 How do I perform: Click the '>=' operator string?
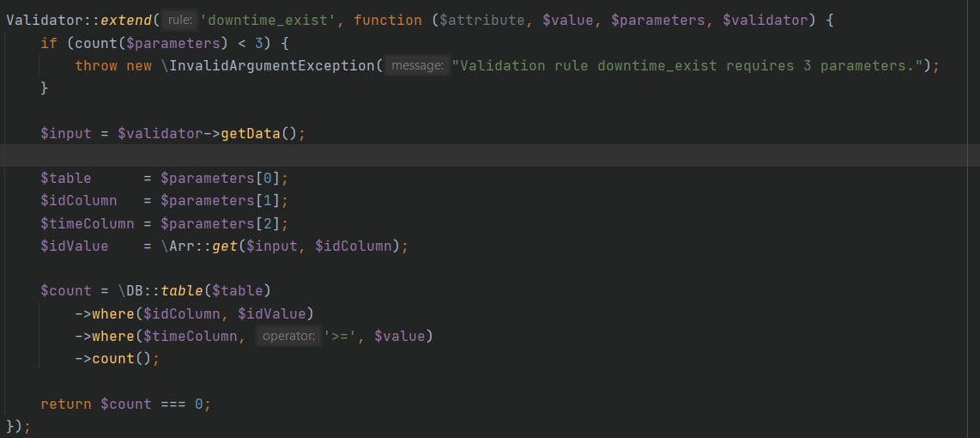[x=340, y=336]
